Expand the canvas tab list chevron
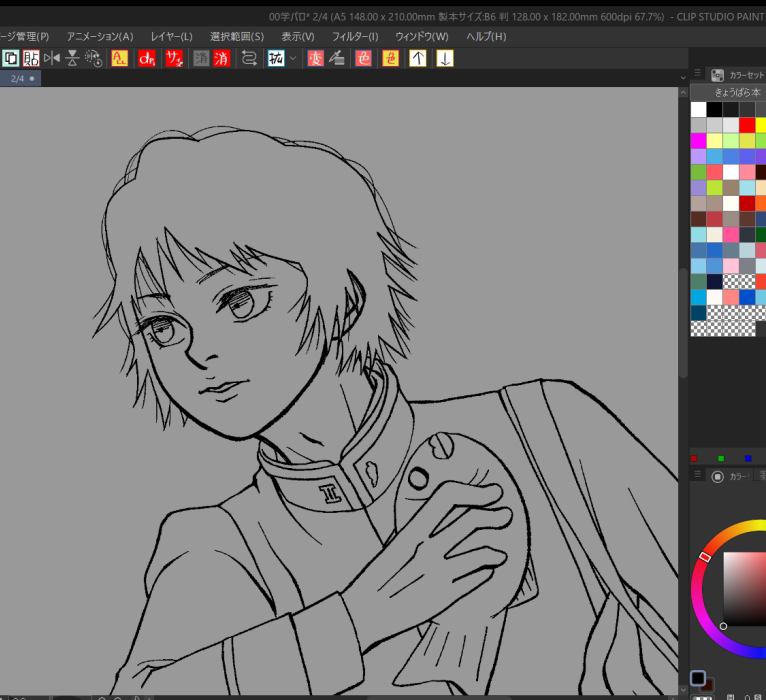Screen dimensions: 766x700 coord(683,78)
